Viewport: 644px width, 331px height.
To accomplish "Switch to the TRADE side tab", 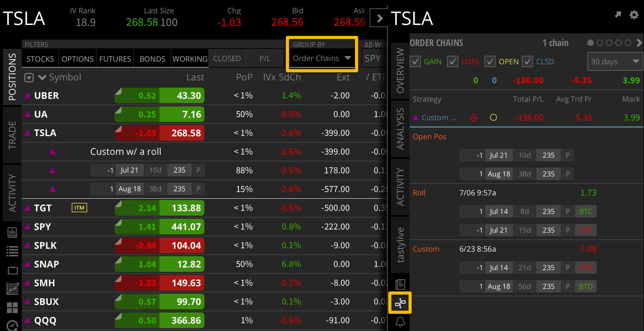I will [x=12, y=135].
